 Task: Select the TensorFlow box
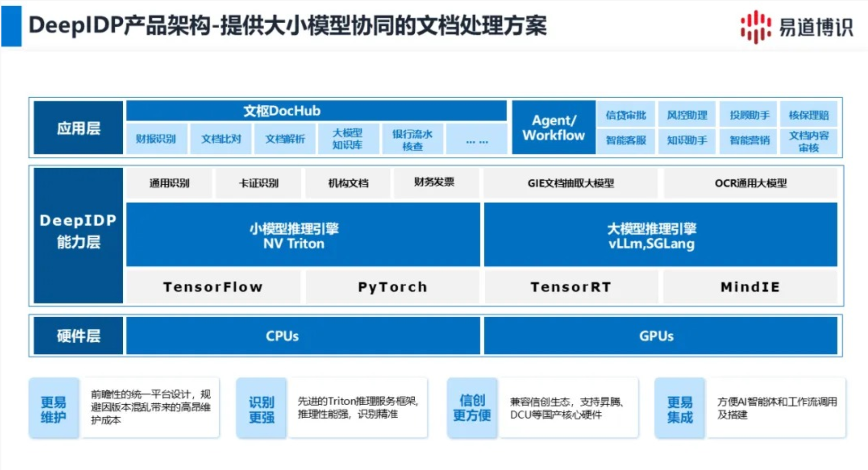pos(213,287)
